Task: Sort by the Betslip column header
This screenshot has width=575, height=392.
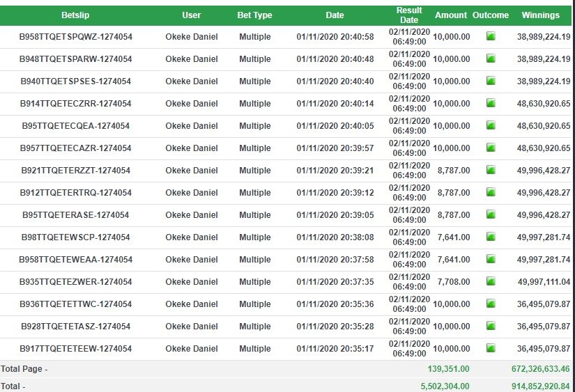Action: 75,15
